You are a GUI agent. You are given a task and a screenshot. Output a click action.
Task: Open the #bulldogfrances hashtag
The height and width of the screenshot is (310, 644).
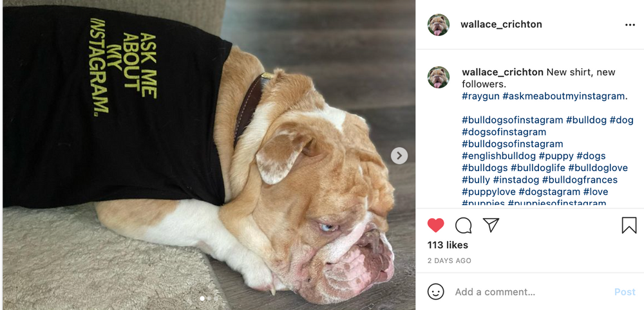pos(580,179)
